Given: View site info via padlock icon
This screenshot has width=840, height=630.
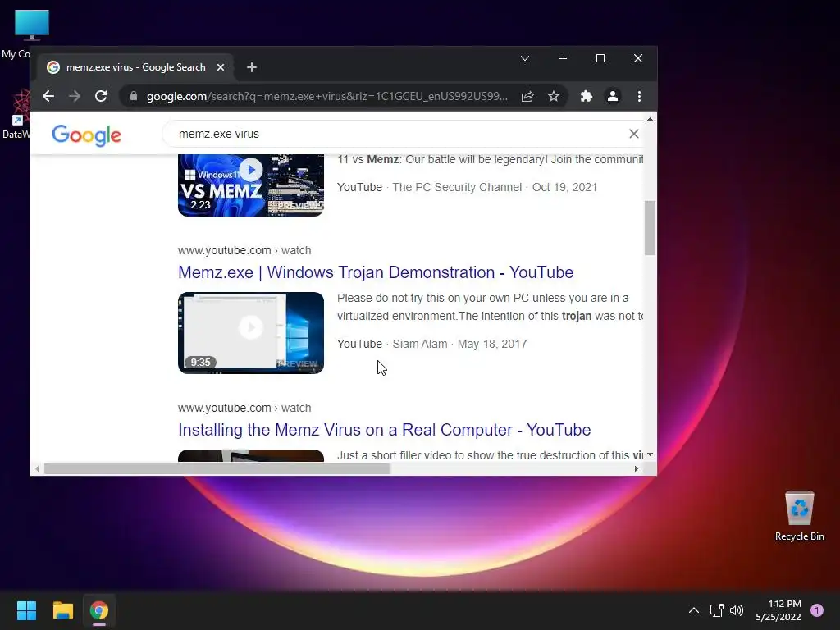Looking at the screenshot, I should (134, 97).
